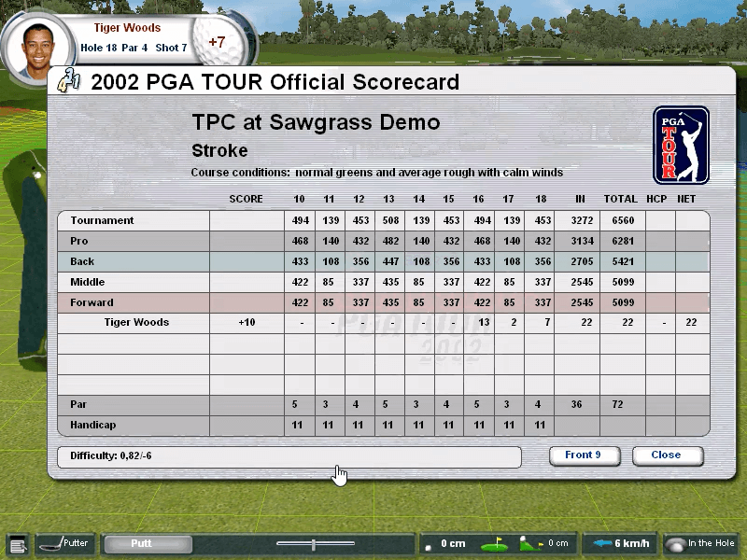Click the Shot 7 label
The height and width of the screenshot is (560, 747).
(x=171, y=48)
